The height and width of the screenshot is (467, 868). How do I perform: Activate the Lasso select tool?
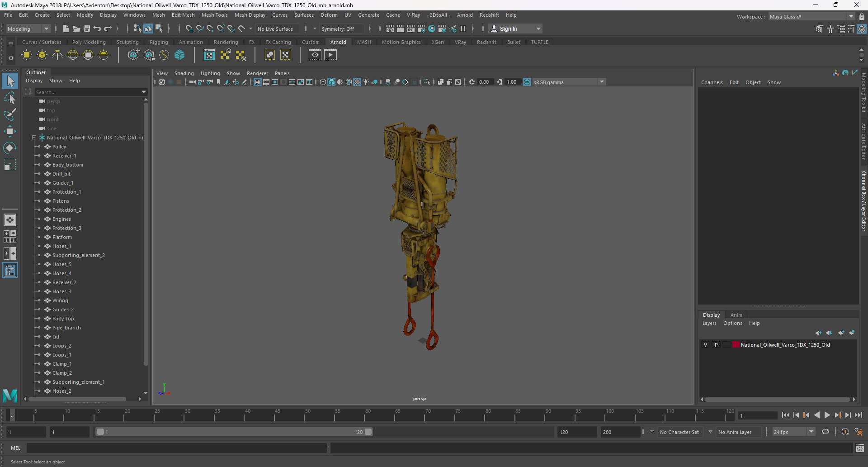click(x=10, y=98)
